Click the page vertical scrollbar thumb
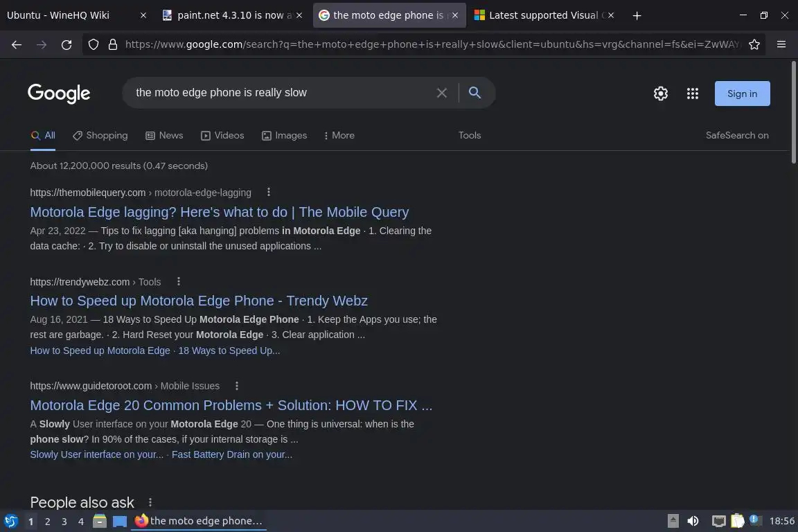Image resolution: width=798 pixels, height=532 pixels. click(793, 112)
